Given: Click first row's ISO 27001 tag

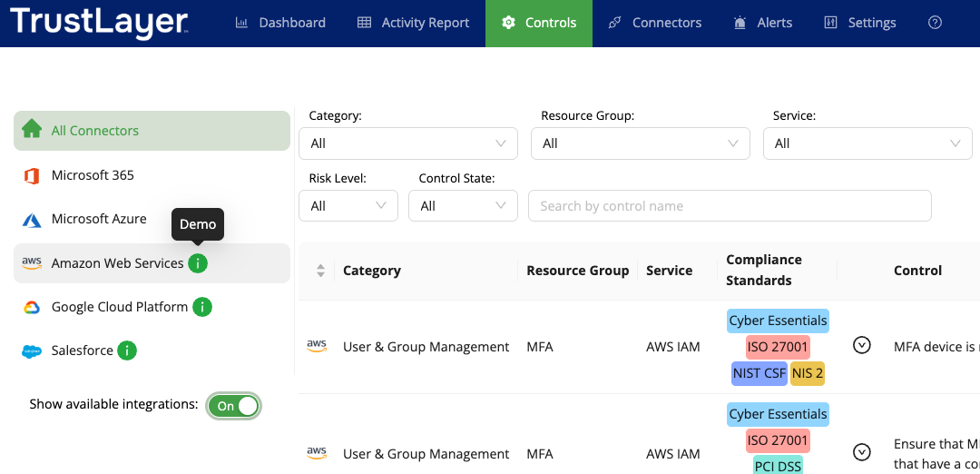Looking at the screenshot, I should [x=779, y=347].
